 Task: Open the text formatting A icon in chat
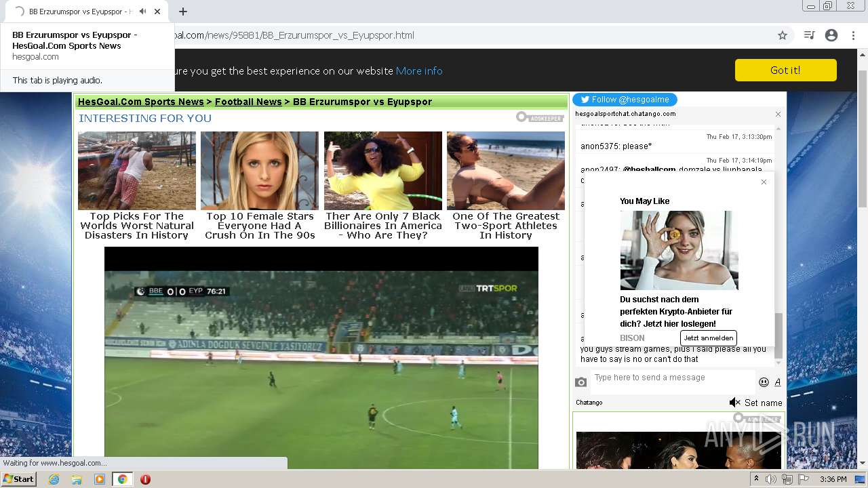[778, 382]
